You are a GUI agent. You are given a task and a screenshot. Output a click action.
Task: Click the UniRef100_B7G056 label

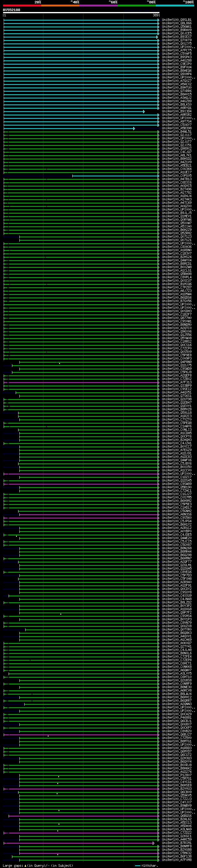point(177,301)
